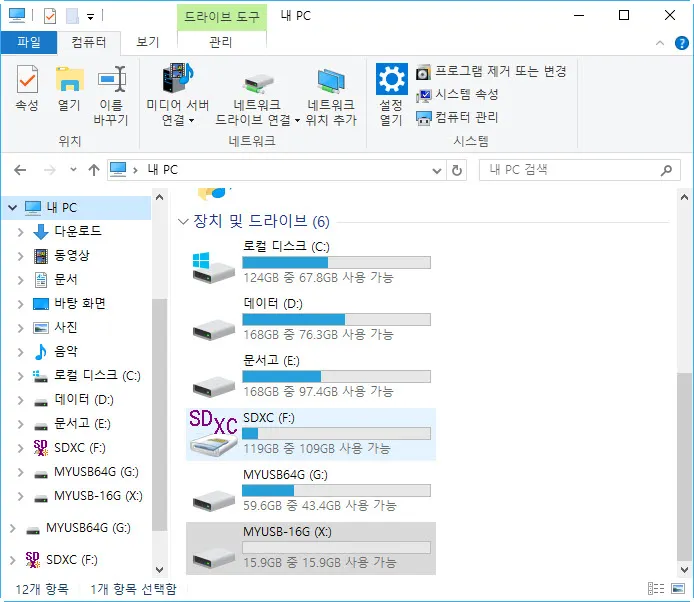Click the Back navigation arrow
The image size is (694, 602).
(x=20, y=170)
